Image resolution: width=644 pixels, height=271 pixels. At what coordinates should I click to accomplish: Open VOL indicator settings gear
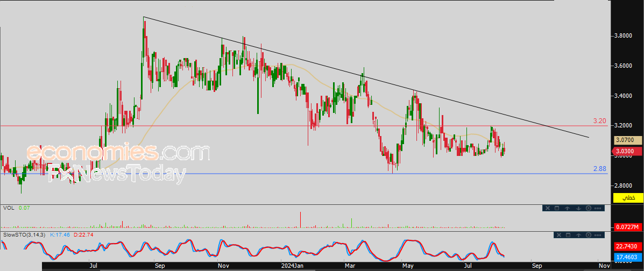(589, 208)
